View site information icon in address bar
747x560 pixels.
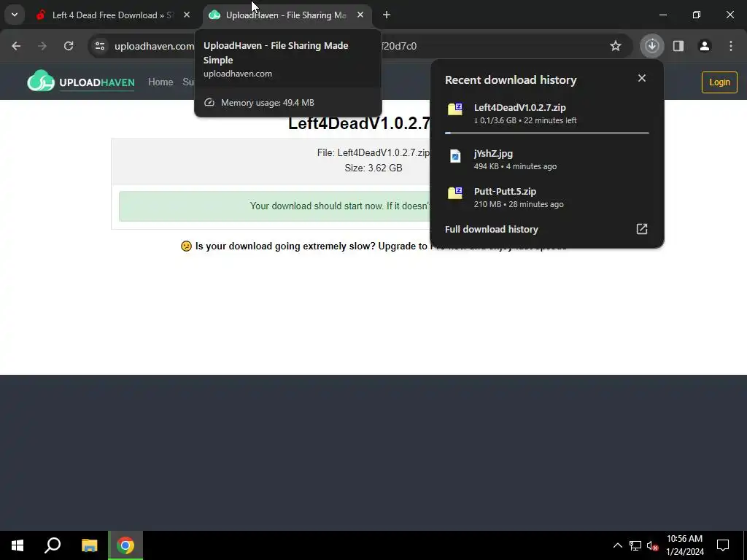100,46
